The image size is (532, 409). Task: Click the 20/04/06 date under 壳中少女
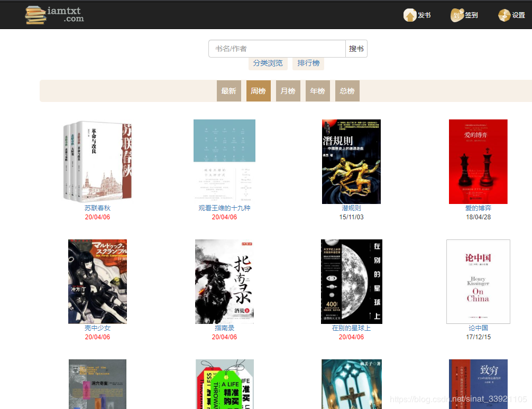(x=97, y=337)
